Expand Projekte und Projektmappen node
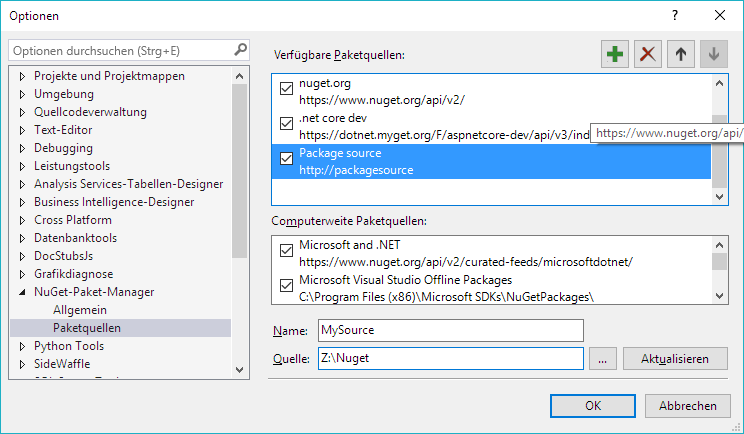This screenshot has width=744, height=434. (22, 76)
